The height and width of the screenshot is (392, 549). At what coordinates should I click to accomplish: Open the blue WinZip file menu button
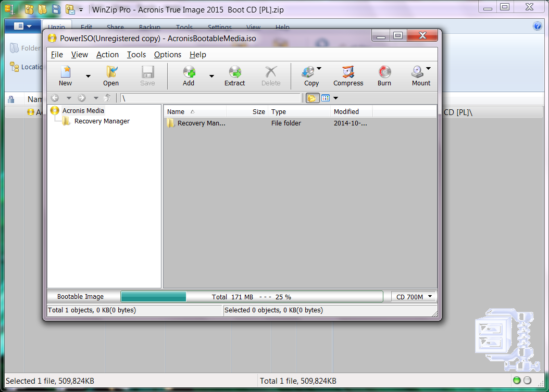click(x=23, y=26)
